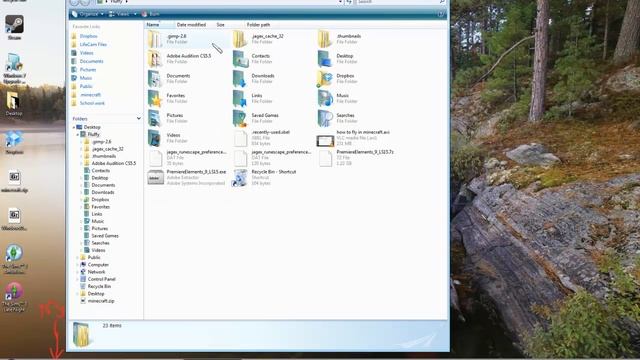The height and width of the screenshot is (360, 640).
Task: Click the help icon in the toolbar
Action: pos(441,14)
